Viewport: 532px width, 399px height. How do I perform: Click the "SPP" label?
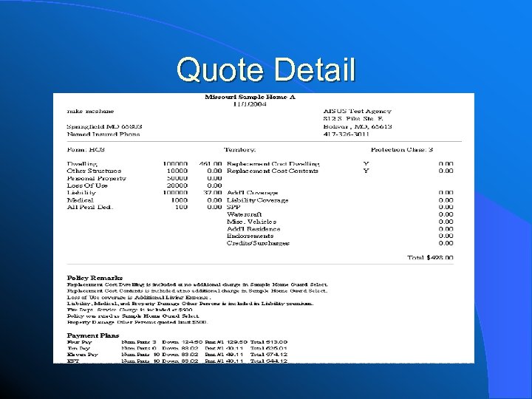coord(233,208)
